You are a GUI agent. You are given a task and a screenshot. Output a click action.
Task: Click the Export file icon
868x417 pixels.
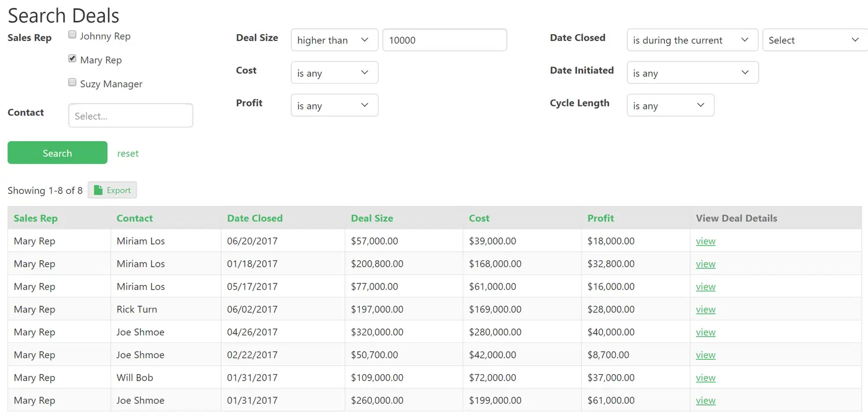(100, 190)
